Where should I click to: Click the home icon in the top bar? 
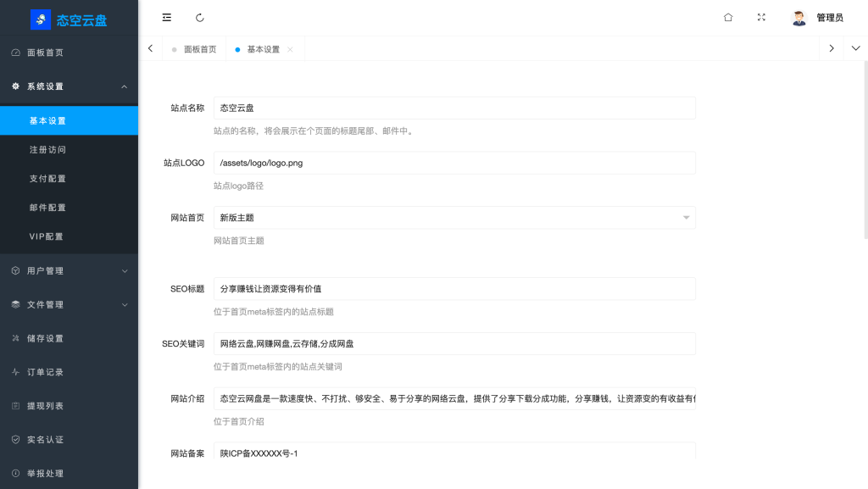727,17
